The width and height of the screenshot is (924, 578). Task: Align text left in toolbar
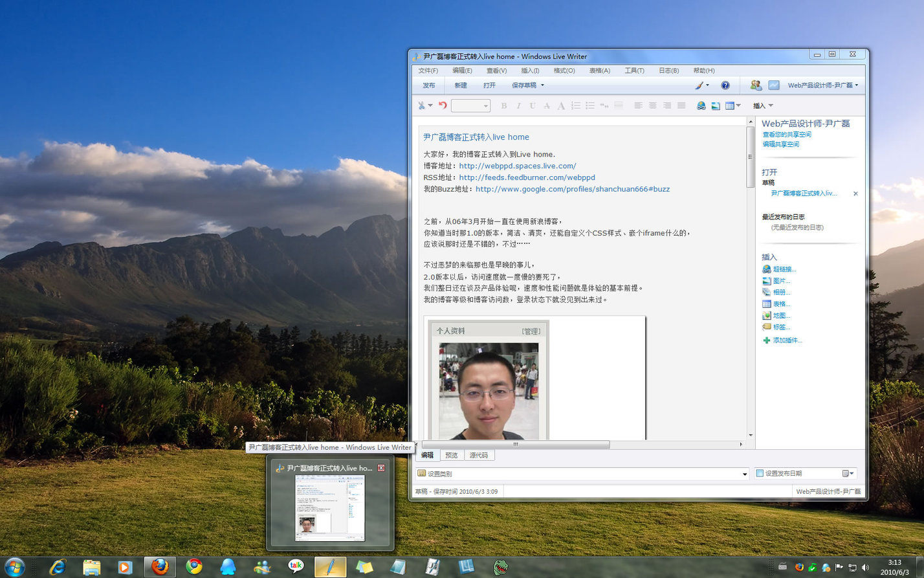click(x=639, y=106)
